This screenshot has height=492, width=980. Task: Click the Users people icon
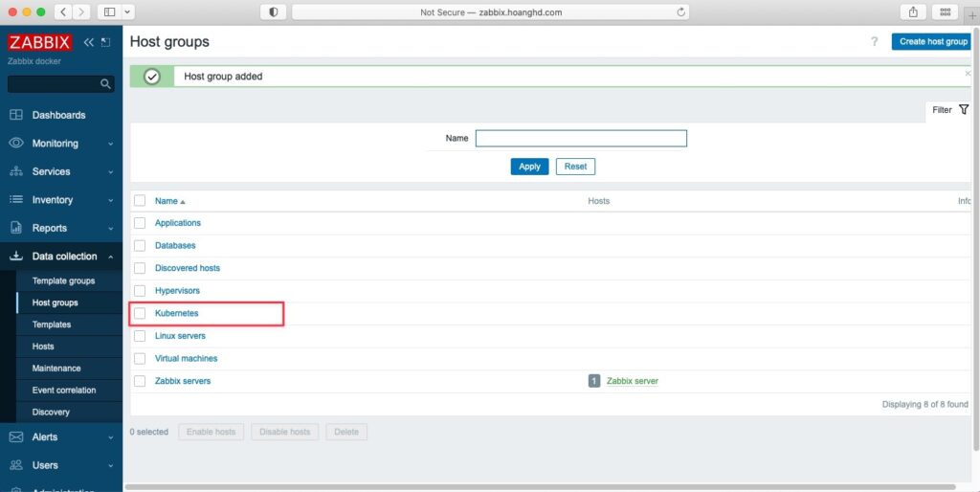(x=16, y=465)
